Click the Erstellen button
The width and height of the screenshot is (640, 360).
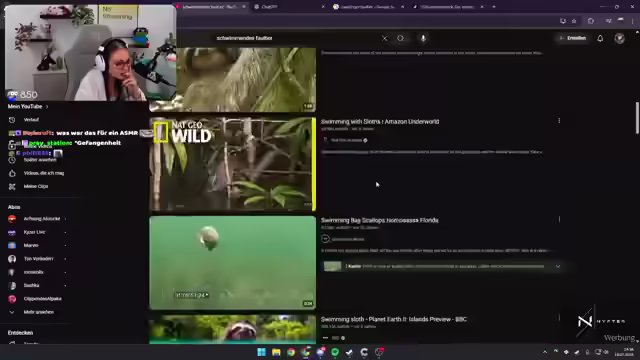click(573, 38)
